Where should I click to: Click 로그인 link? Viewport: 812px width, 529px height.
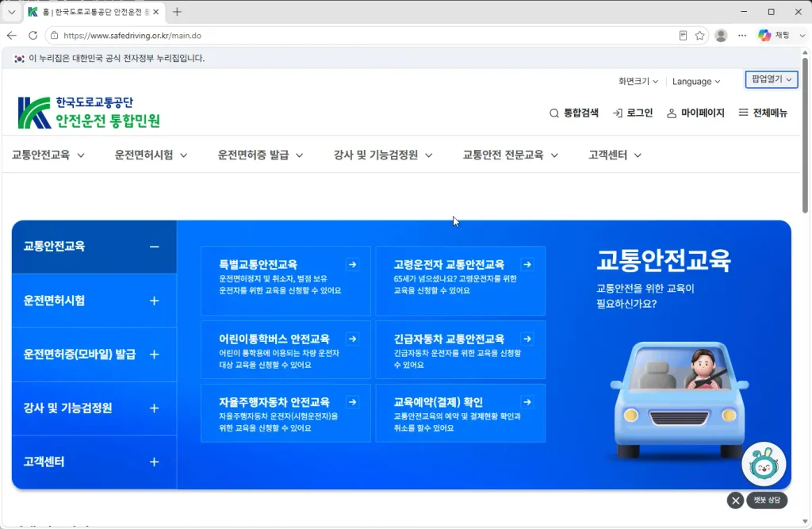click(x=633, y=113)
